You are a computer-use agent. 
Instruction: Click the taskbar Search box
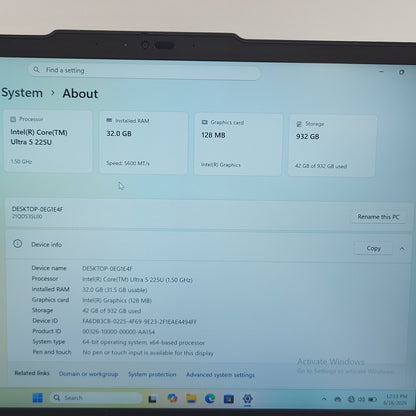96,398
